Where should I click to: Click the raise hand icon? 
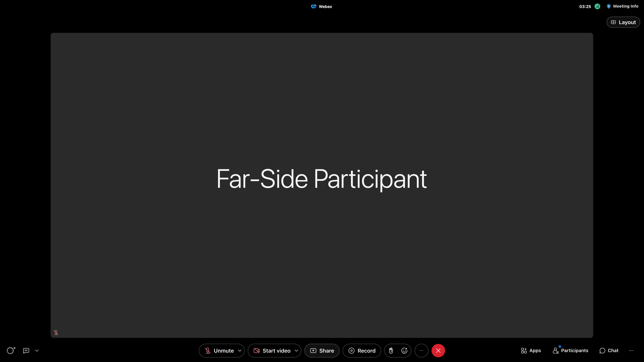click(x=391, y=350)
